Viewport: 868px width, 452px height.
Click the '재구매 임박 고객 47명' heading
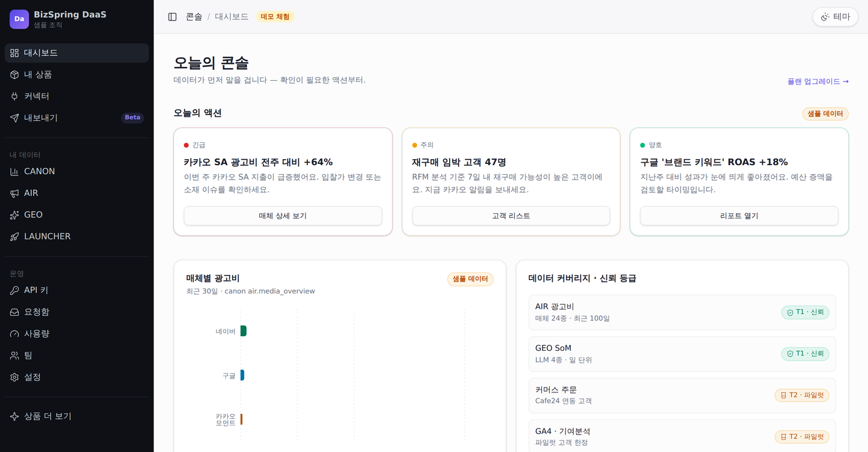459,162
